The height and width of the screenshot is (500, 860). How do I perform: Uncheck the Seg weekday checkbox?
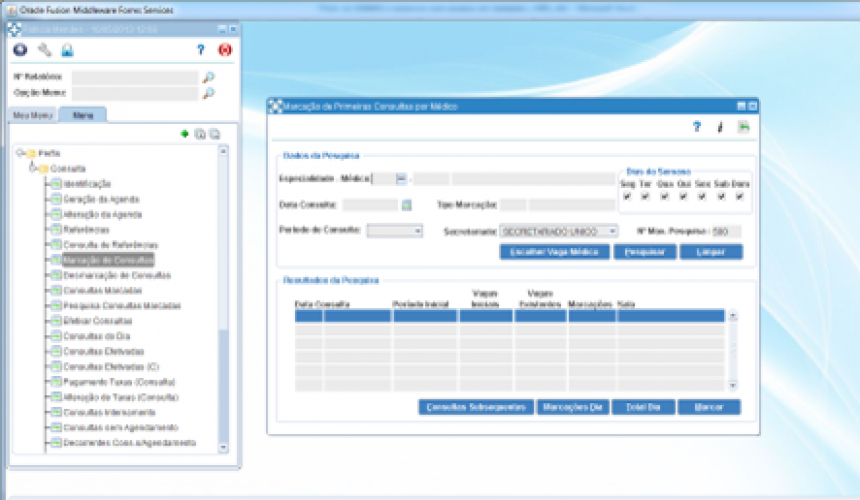626,196
